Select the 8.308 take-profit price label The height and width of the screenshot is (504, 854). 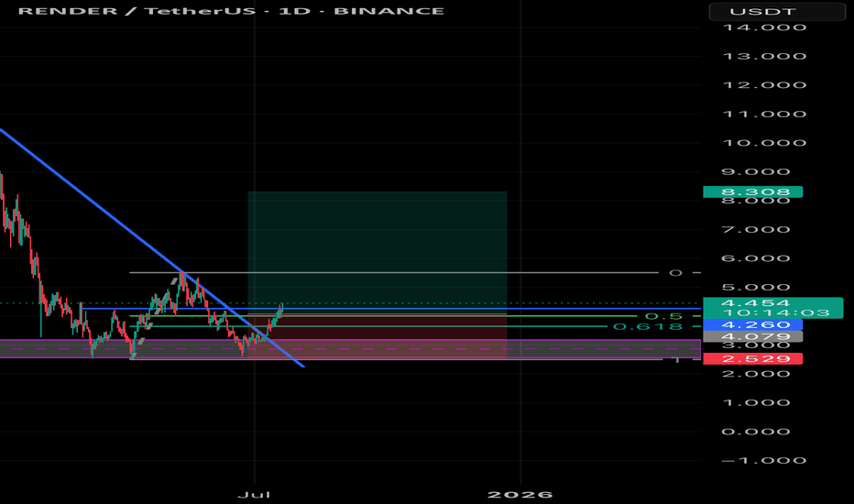tap(752, 192)
